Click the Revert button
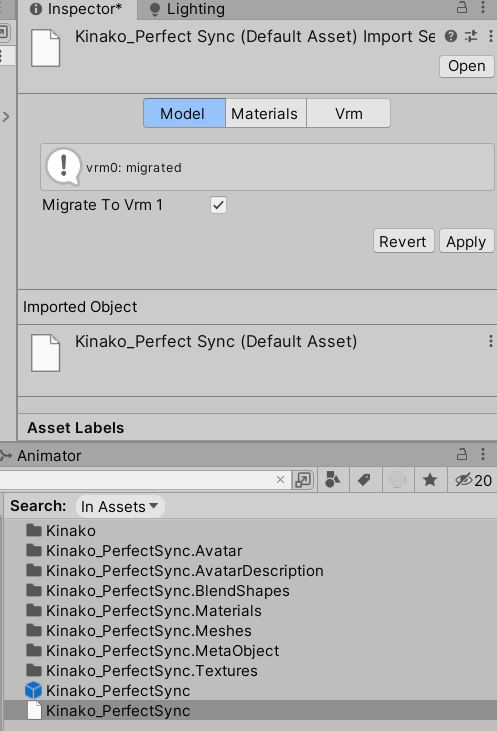 tap(403, 241)
